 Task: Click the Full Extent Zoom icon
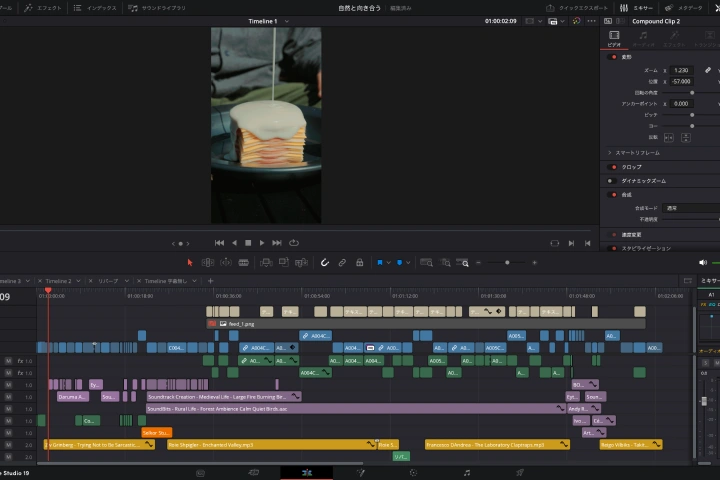(x=426, y=262)
